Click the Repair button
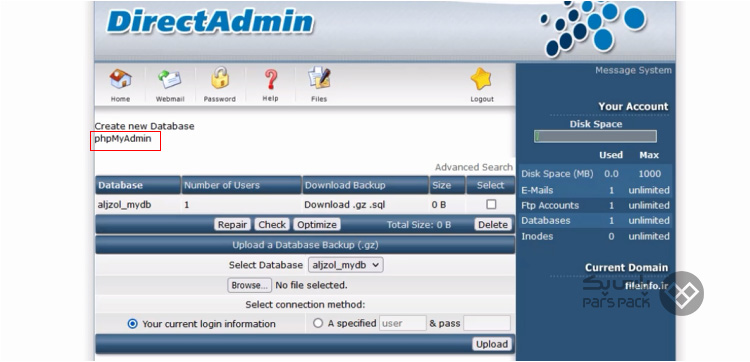The height and width of the screenshot is (362, 750). [x=232, y=225]
